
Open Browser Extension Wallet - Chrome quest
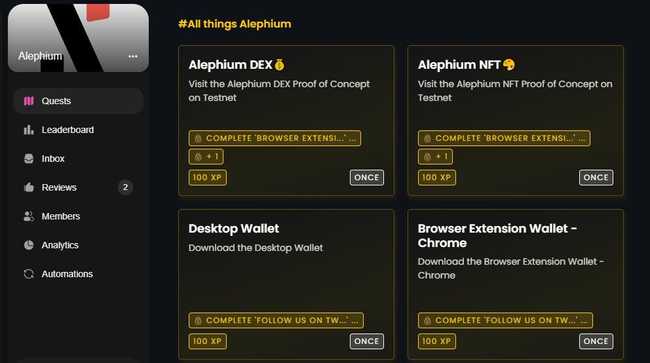515,284
